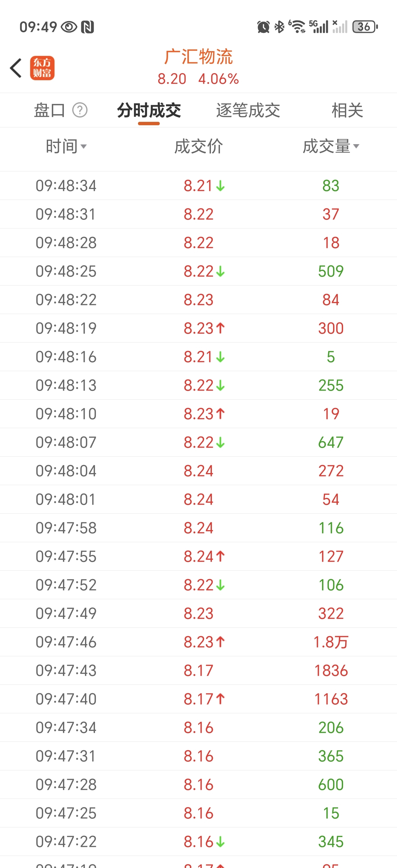Tap the battery level indicator
This screenshot has width=397, height=868.
365,27
